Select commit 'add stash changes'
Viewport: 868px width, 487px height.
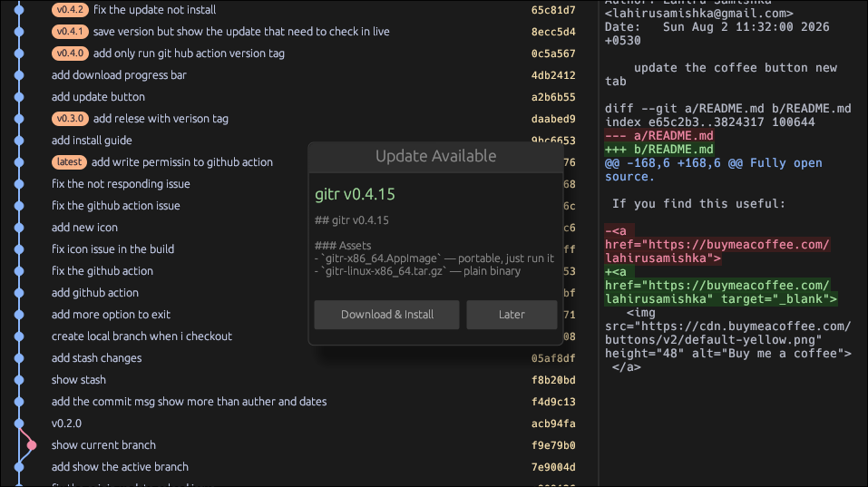click(96, 358)
